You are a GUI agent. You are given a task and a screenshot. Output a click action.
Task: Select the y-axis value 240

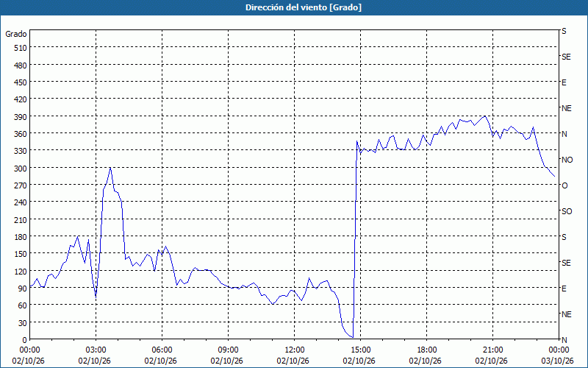pyautogui.click(x=21, y=202)
